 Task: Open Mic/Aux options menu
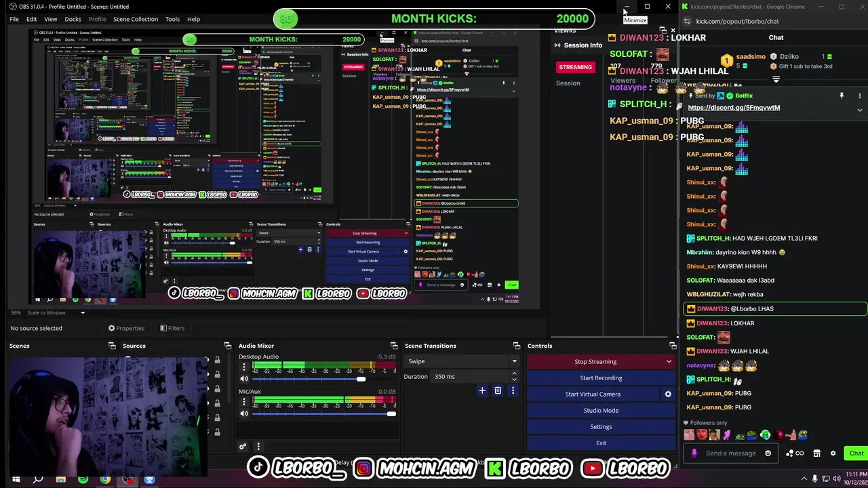point(244,402)
